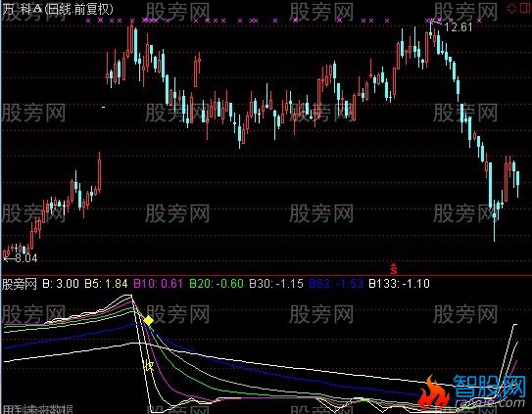Click the red split-window square icon
Image resolution: width=532 pixels, height=414 pixels.
(x=525, y=8)
